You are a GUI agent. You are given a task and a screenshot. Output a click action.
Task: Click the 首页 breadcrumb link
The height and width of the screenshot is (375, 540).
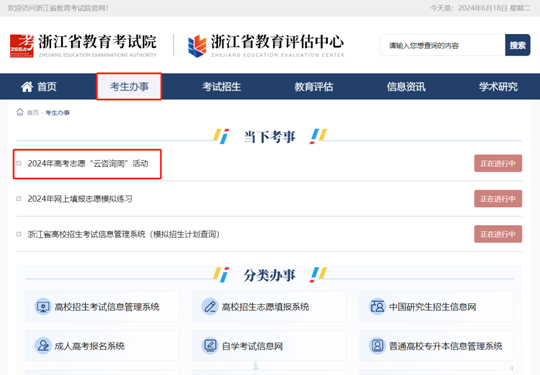(33, 113)
